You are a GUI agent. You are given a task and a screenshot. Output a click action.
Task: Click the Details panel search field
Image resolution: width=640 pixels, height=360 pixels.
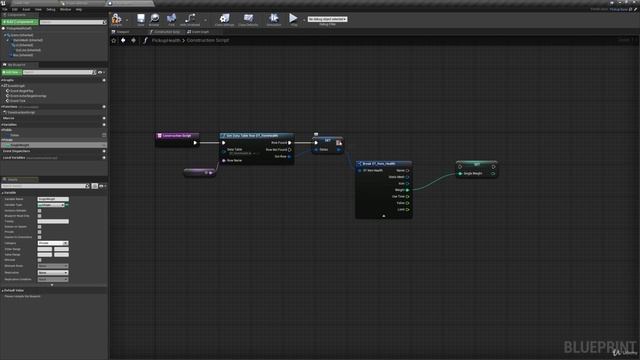45,186
